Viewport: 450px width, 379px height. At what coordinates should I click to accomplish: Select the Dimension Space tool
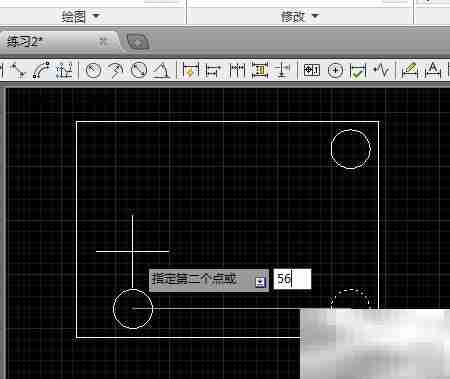click(x=260, y=70)
